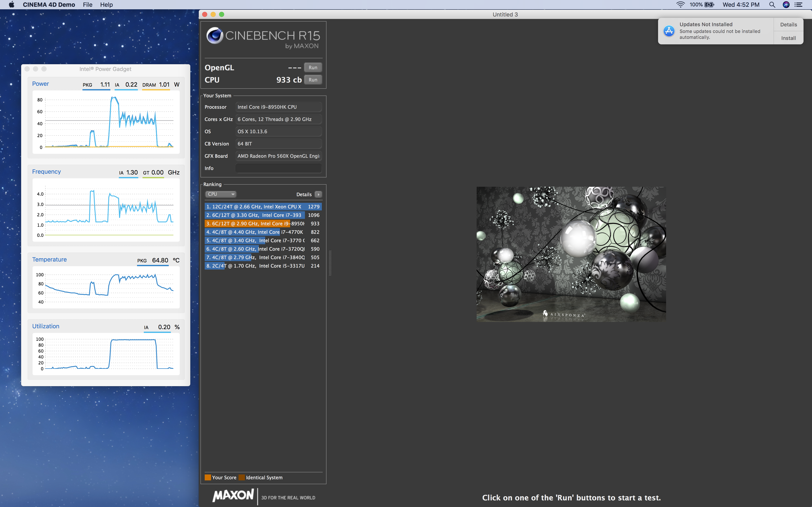Image resolution: width=812 pixels, height=507 pixels.
Task: Expand ranking Details arrow button
Action: [x=318, y=195]
